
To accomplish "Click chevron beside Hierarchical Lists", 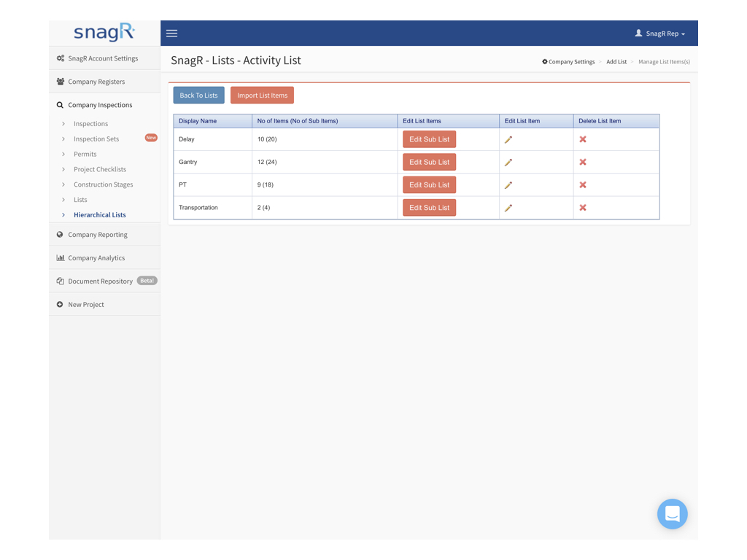I will click(63, 215).
